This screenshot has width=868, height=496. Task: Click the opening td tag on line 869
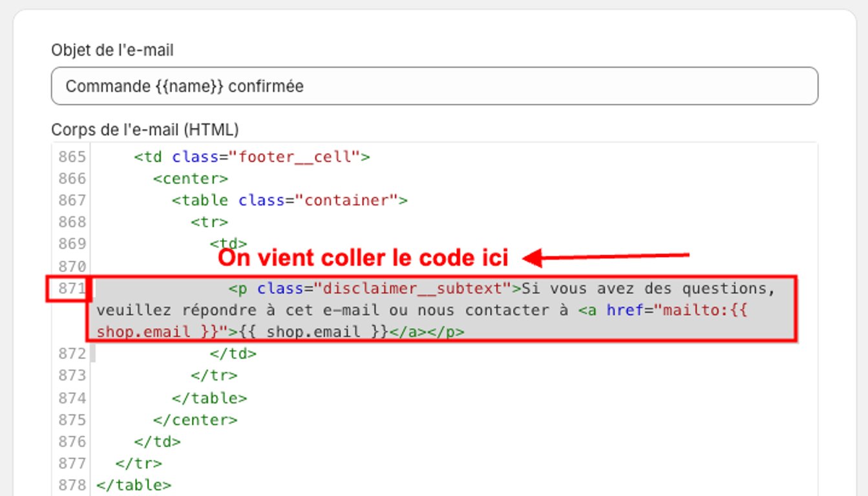[x=229, y=243]
